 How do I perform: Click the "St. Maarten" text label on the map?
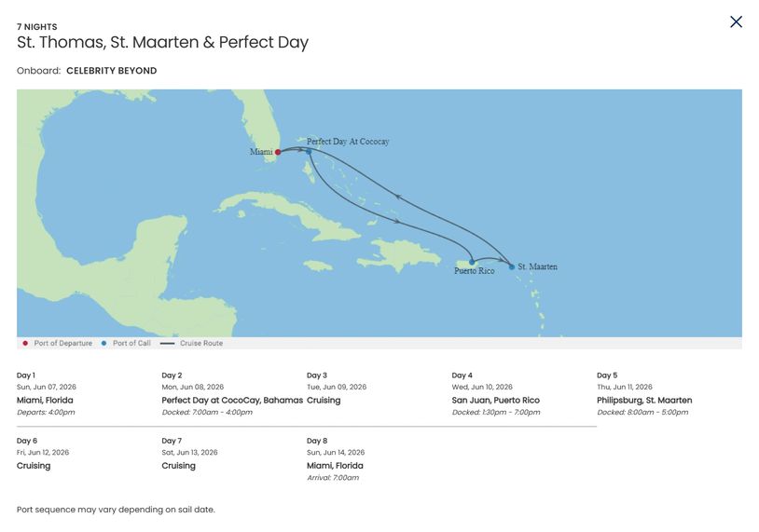point(538,266)
